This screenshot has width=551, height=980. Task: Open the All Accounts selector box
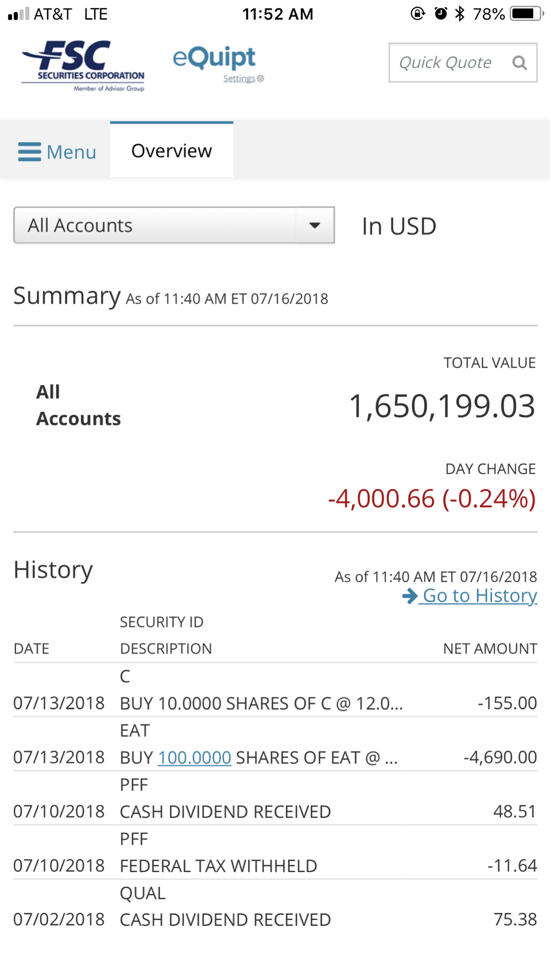pyautogui.click(x=155, y=225)
